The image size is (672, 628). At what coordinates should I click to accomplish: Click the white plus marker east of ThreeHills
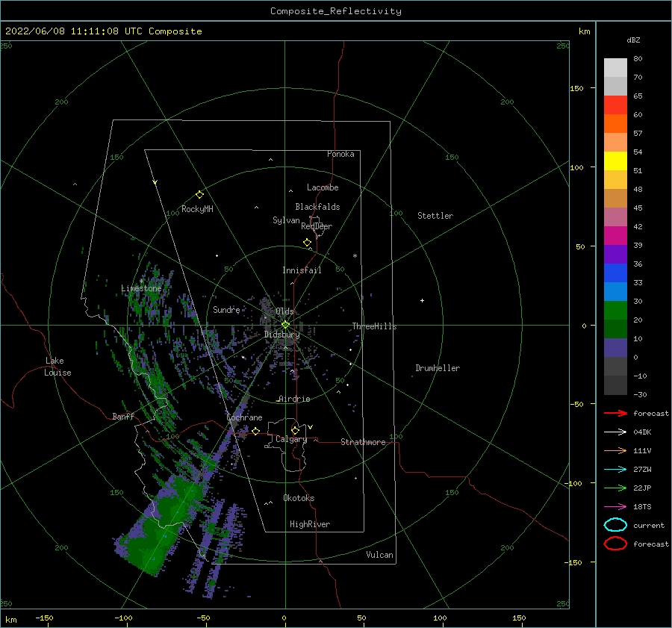point(422,300)
